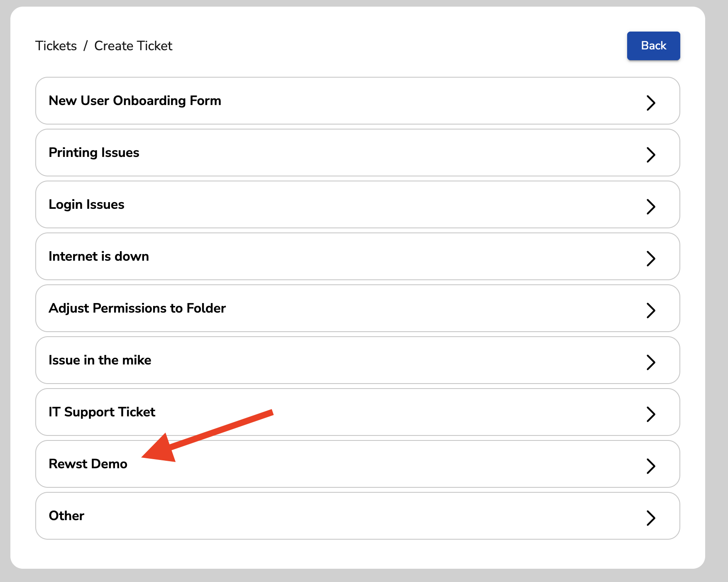The width and height of the screenshot is (728, 582).
Task: Open Adjust Permissions to Folder label
Action: click(137, 308)
